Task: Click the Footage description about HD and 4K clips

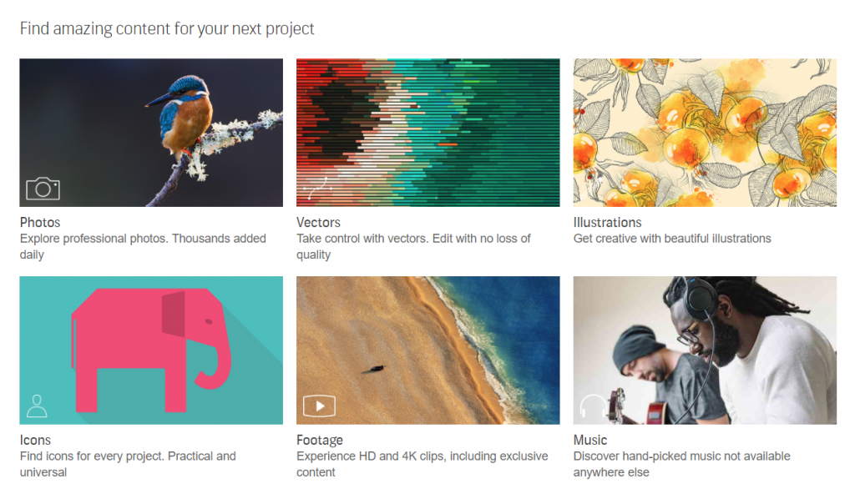Action: click(422, 464)
